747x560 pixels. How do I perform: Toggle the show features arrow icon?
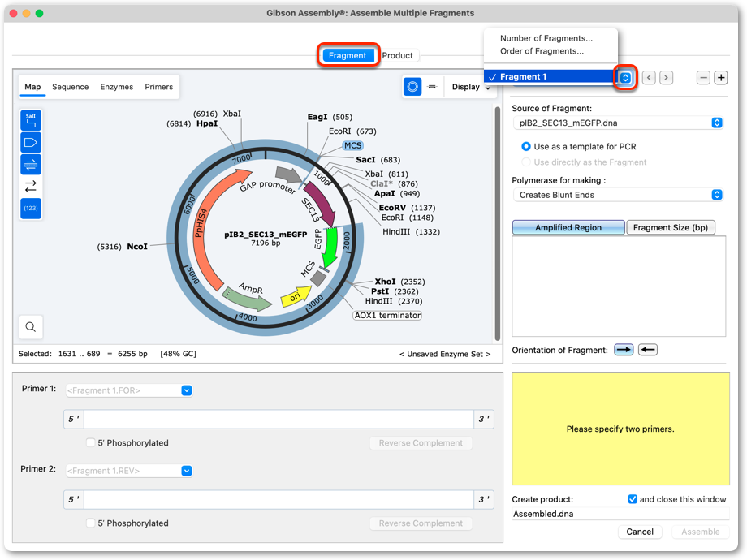pyautogui.click(x=31, y=142)
